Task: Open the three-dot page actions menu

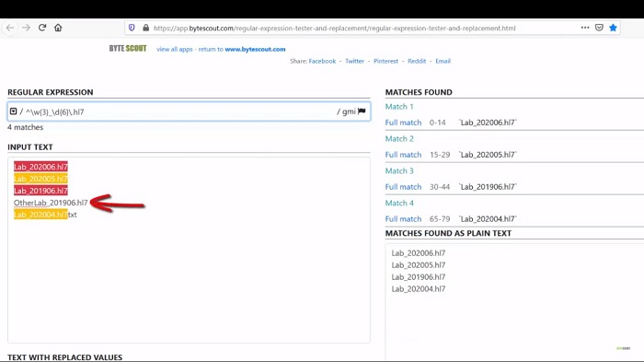Action: coord(585,28)
